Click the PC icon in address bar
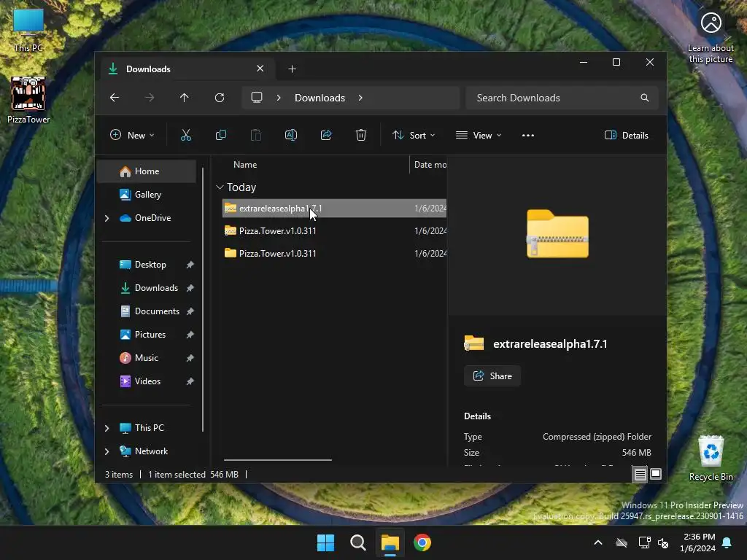This screenshot has width=747, height=560. 257,98
